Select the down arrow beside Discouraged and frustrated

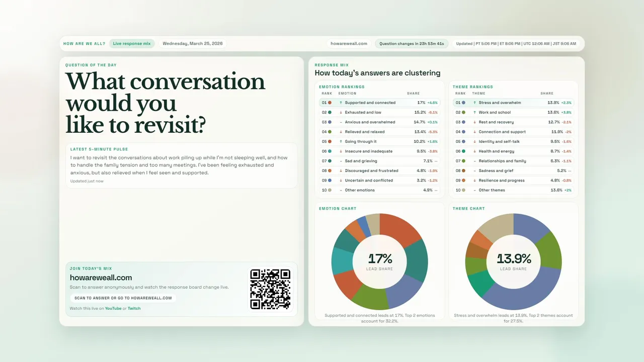click(341, 171)
